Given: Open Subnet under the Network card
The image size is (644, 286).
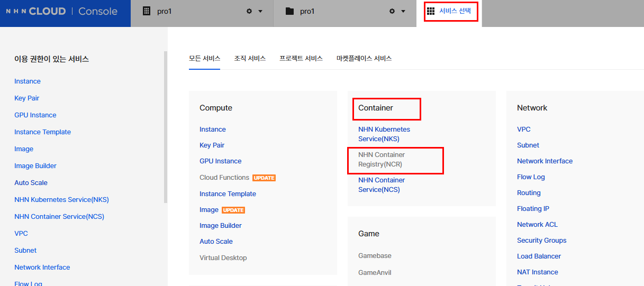Looking at the screenshot, I should pyautogui.click(x=528, y=145).
